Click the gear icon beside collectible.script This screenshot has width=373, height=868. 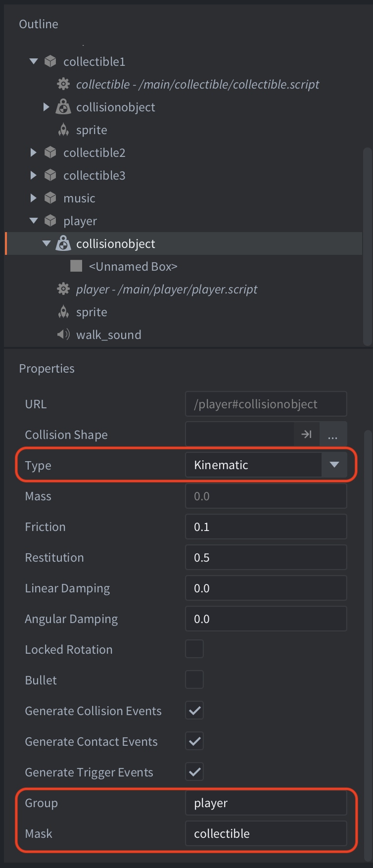63,84
